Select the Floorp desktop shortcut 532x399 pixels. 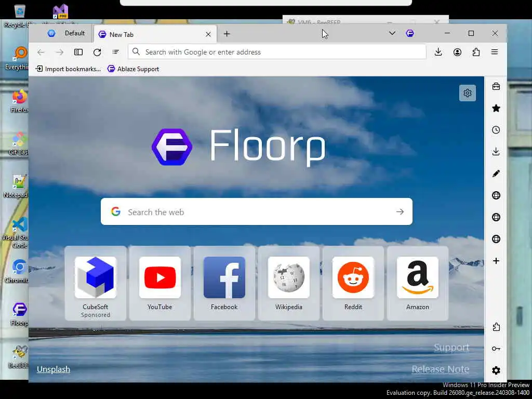click(19, 314)
